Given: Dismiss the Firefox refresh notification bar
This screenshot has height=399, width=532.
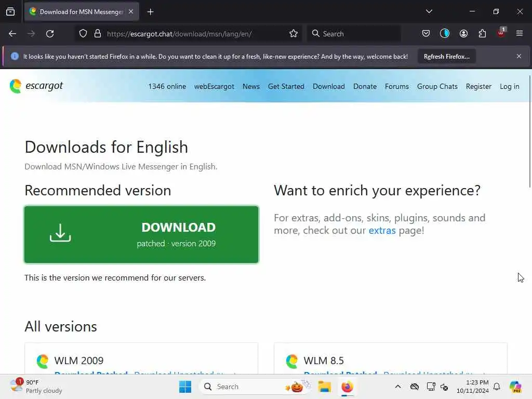Looking at the screenshot, I should (x=519, y=56).
